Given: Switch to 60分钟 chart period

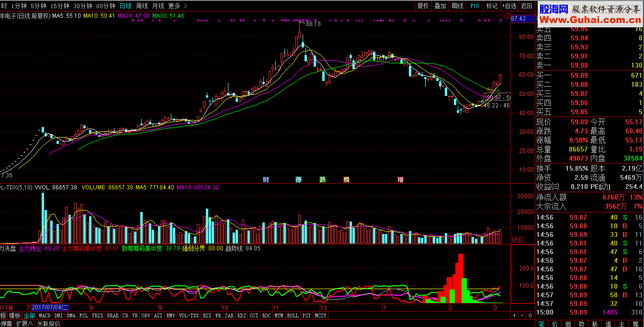Looking at the screenshot, I should coord(106,6).
